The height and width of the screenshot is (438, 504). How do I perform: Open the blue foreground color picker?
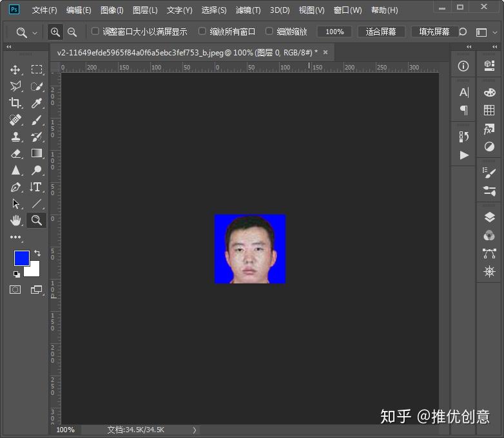(x=21, y=258)
